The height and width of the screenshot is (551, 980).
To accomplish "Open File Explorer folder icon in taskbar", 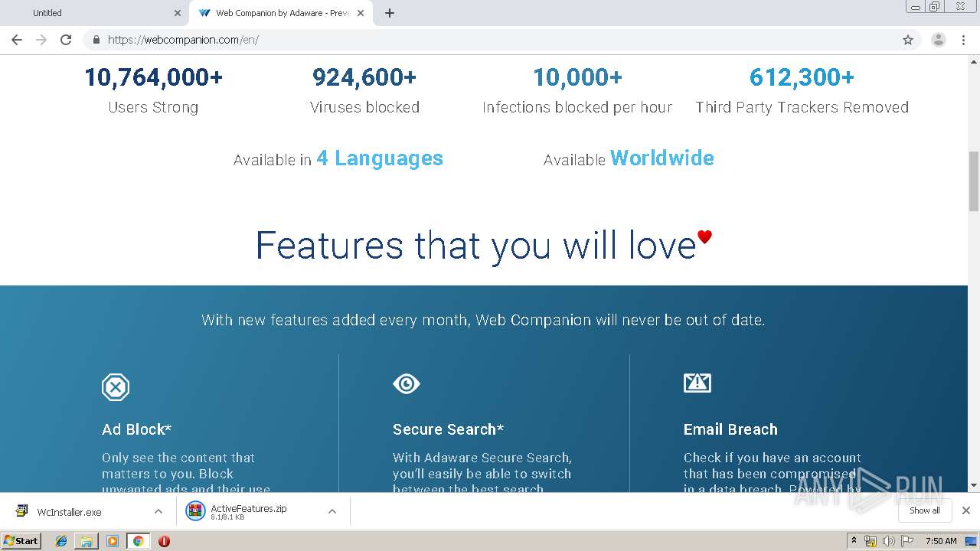I will (x=87, y=541).
